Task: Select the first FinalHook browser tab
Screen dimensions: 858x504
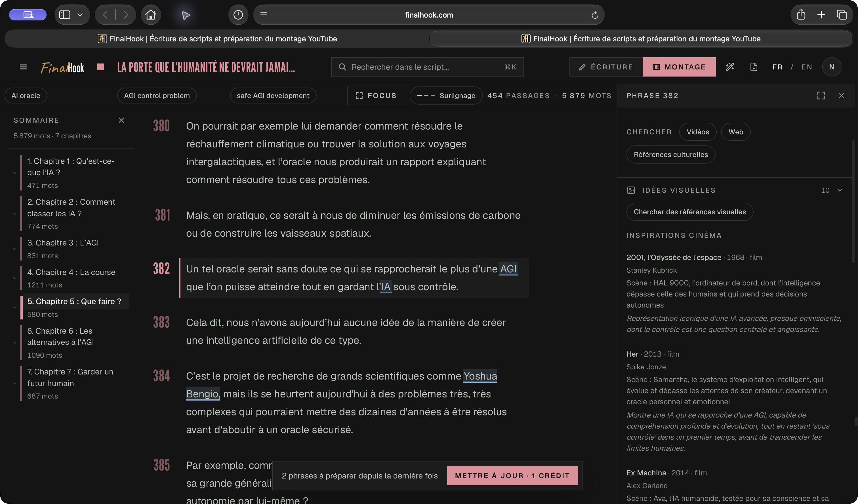Action: click(217, 39)
